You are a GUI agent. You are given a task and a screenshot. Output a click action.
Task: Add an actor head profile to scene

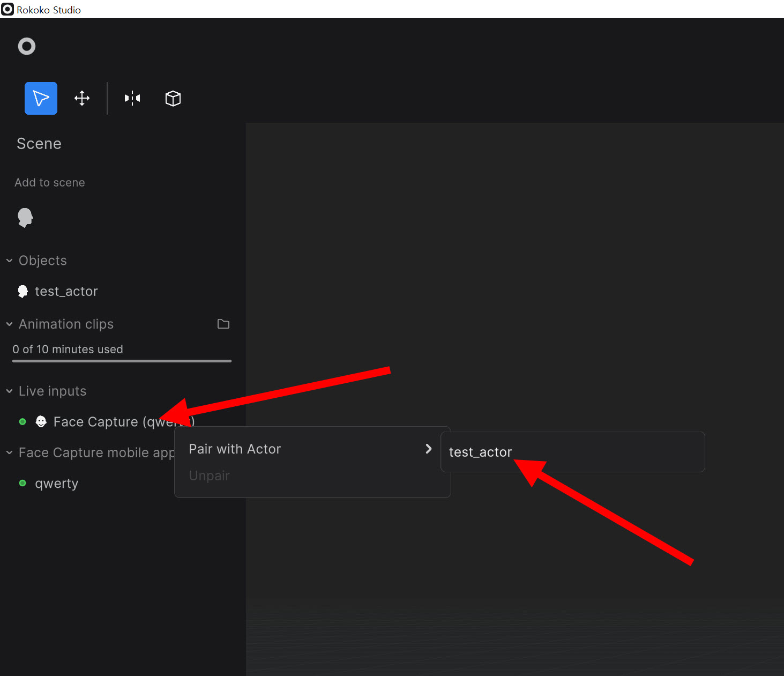(25, 218)
